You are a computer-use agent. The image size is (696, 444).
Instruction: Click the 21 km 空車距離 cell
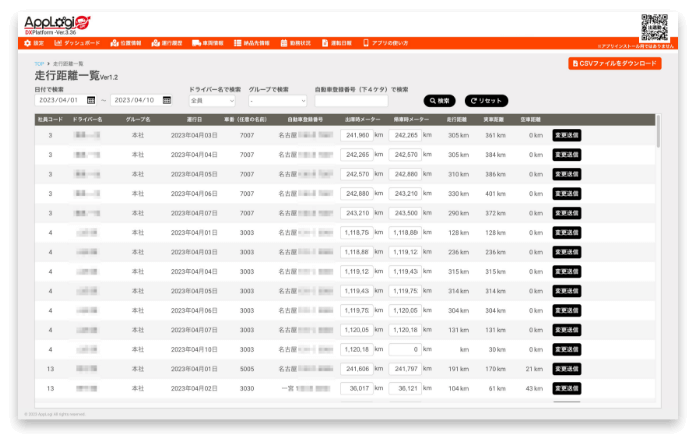[x=534, y=369]
